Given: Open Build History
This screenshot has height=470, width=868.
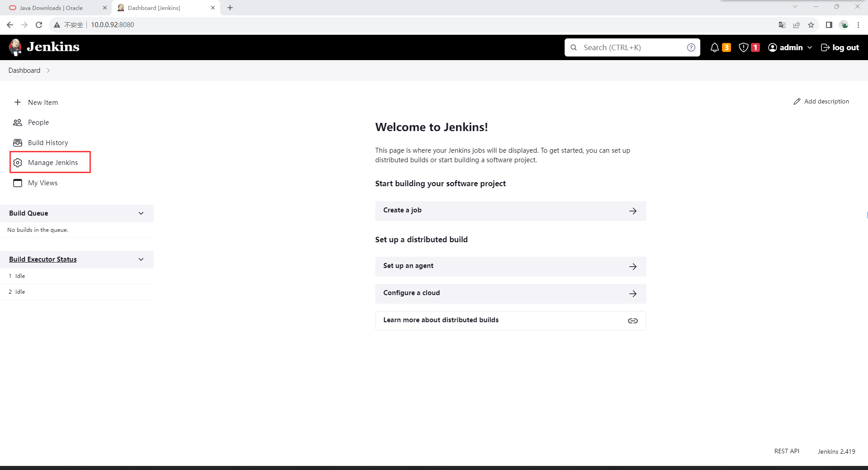Looking at the screenshot, I should (x=48, y=143).
